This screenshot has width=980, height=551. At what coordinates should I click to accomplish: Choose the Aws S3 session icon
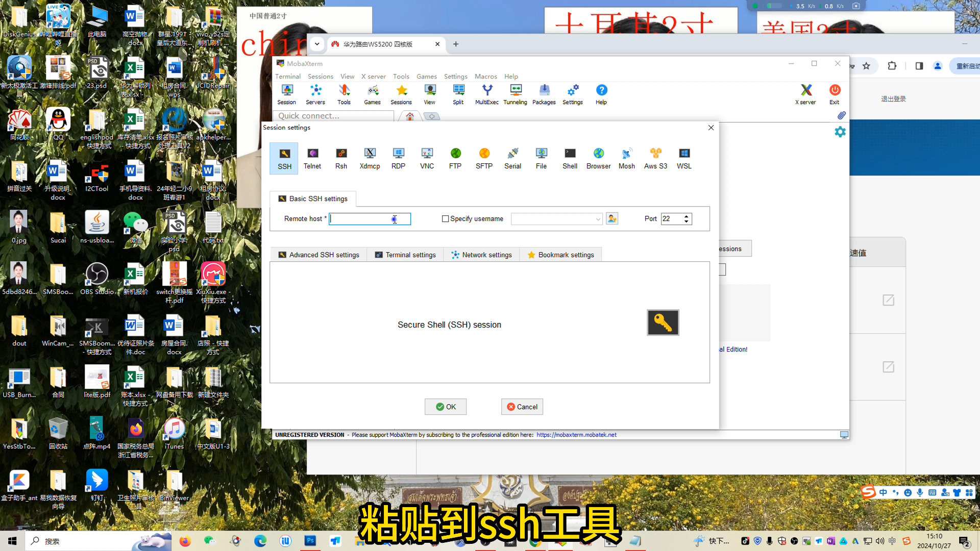coord(655,158)
